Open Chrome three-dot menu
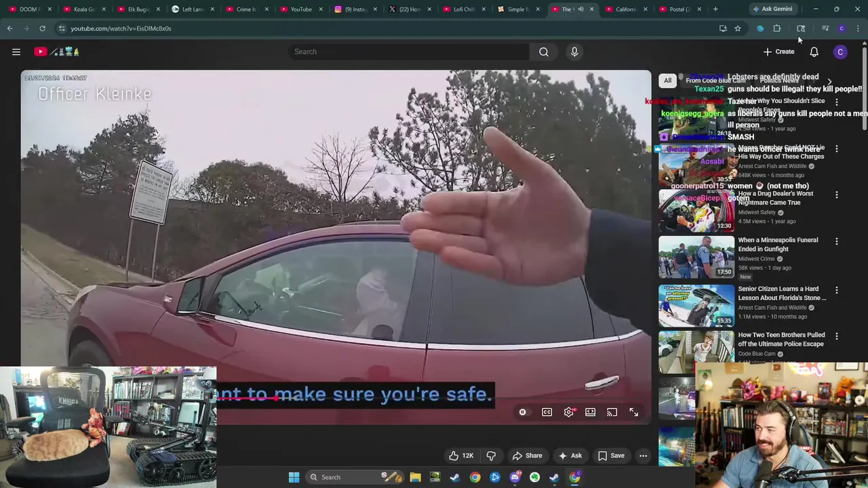 tap(858, 28)
